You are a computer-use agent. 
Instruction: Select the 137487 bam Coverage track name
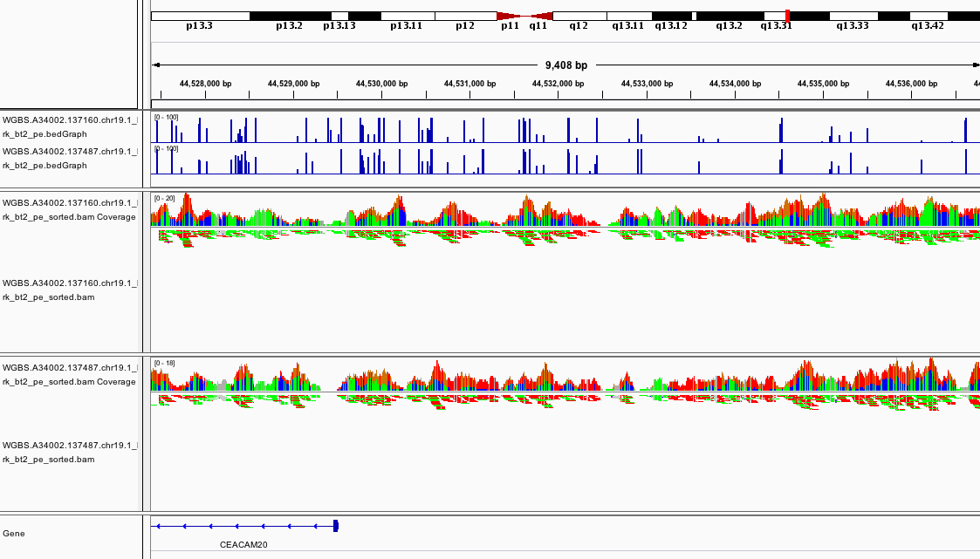coord(70,374)
